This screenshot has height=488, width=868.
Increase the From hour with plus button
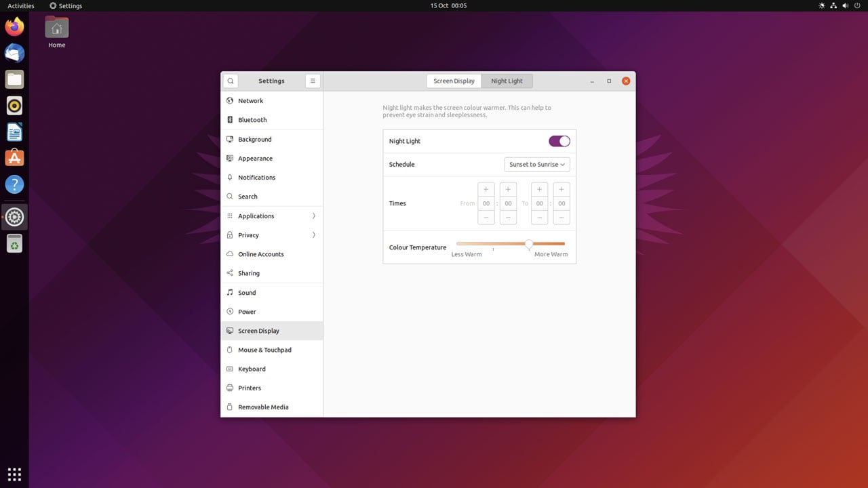(x=486, y=189)
